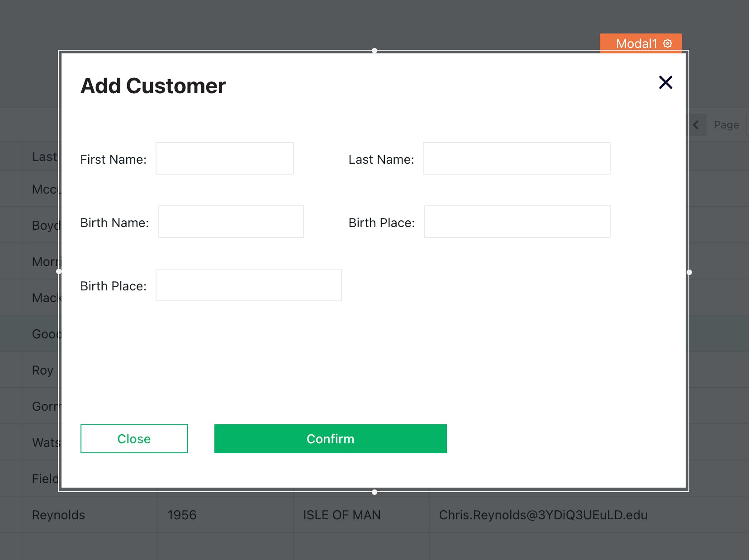Select the Last Name: label

[381, 159]
